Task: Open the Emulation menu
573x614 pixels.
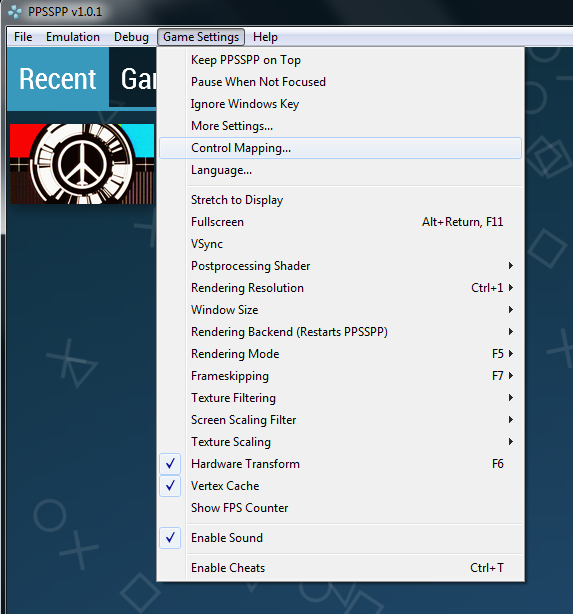Action: tap(73, 37)
